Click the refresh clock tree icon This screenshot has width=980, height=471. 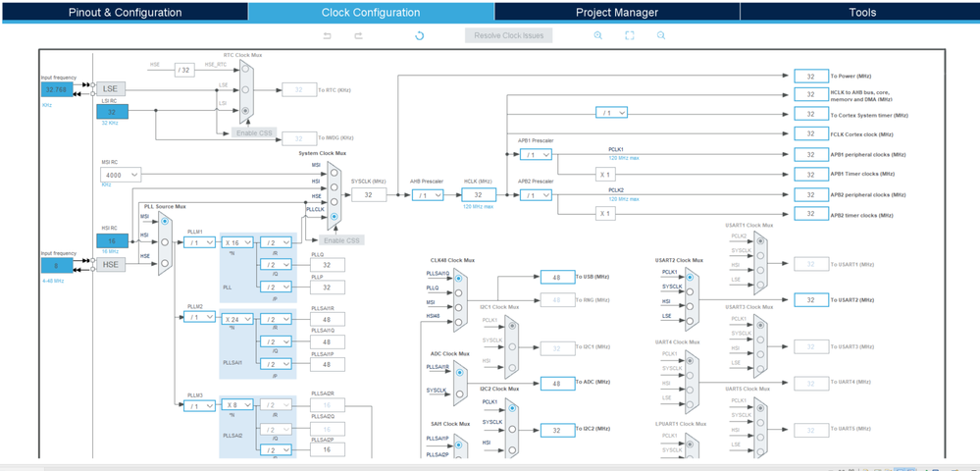tap(420, 35)
